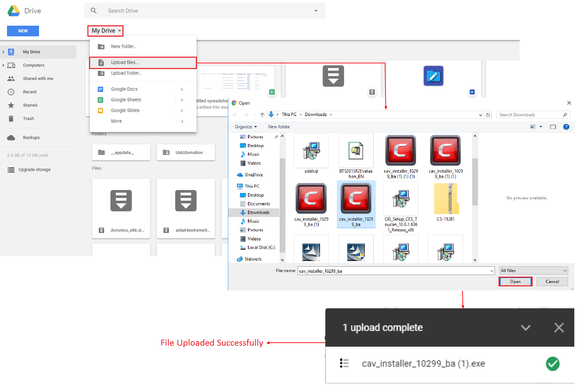
Task: Click the blue NEW button
Action: click(23, 31)
